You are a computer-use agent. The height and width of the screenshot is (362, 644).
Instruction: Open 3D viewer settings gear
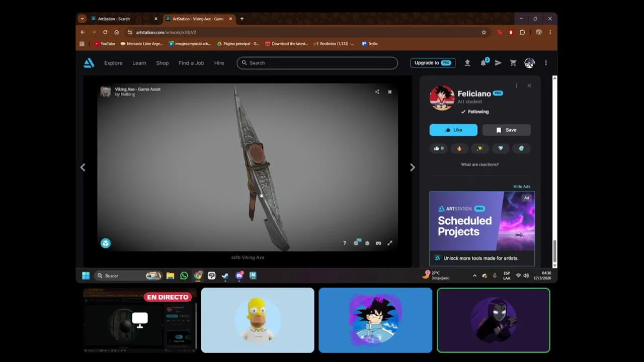356,243
